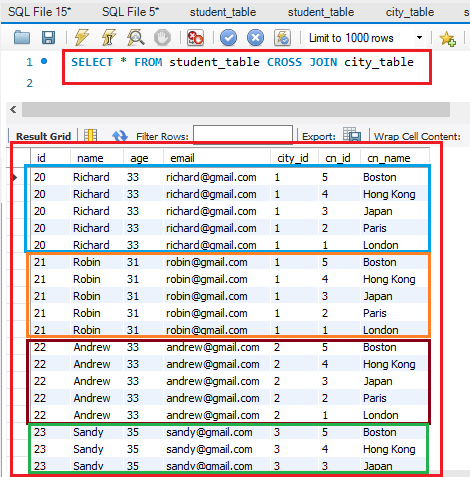The image size is (470, 477).
Task: Open the second student_table tab
Action: (321, 12)
